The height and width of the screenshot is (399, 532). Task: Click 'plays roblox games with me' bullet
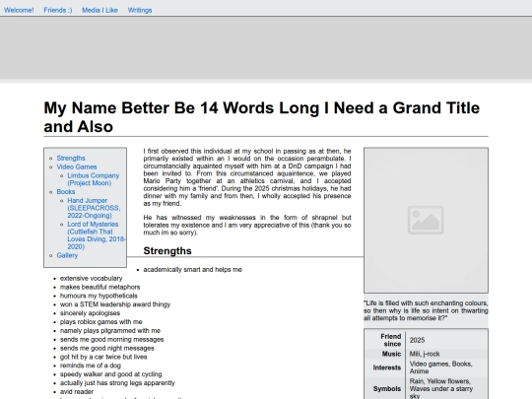point(101,321)
